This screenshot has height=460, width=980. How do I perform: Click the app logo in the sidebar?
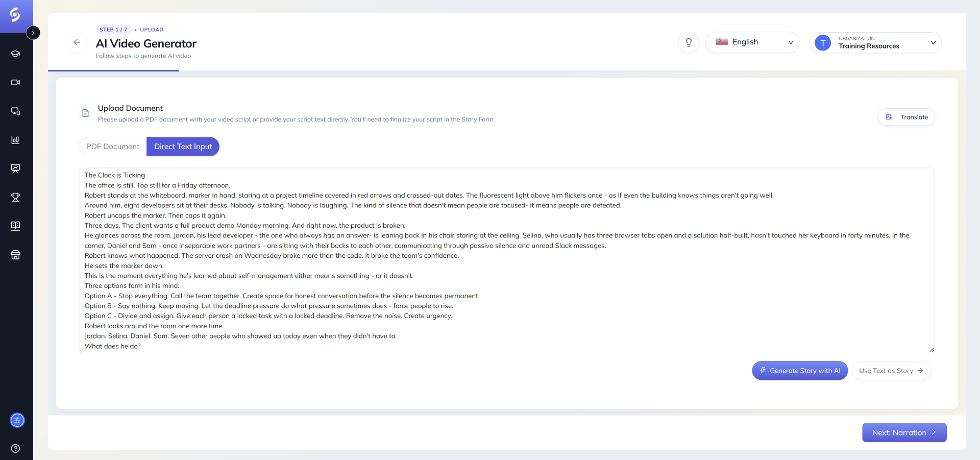(x=15, y=15)
